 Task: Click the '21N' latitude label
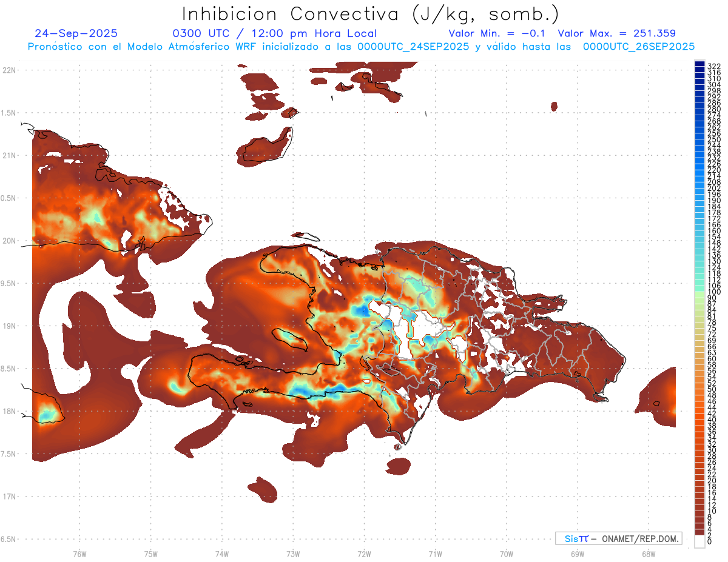(9, 155)
